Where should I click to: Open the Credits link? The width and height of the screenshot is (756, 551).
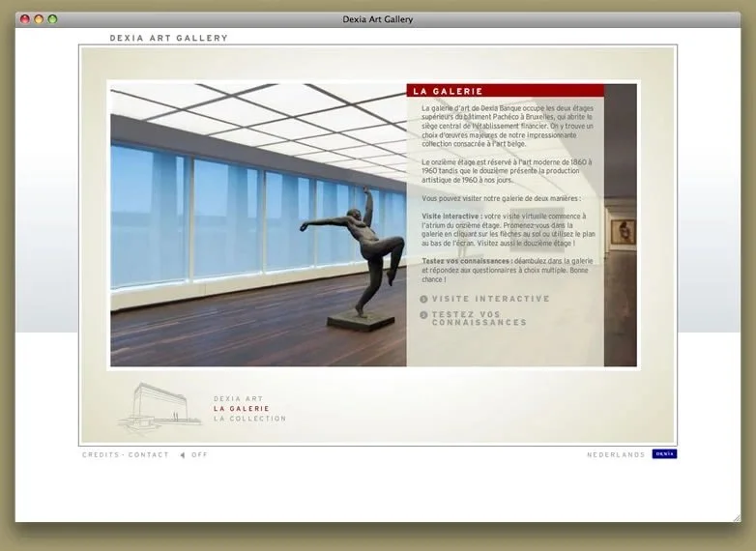tap(101, 454)
